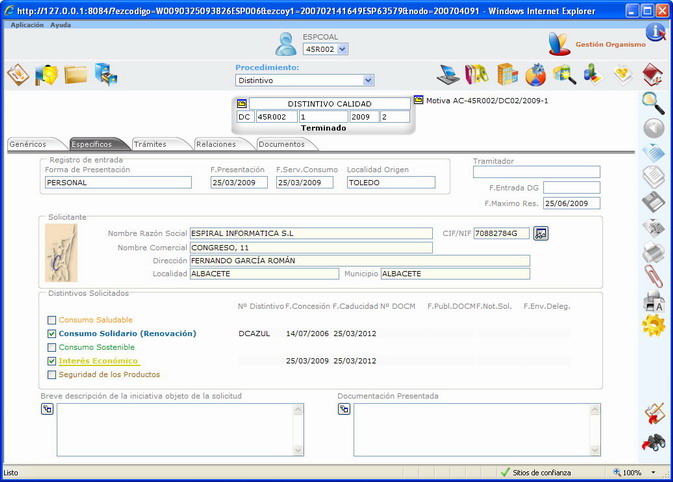
Task: Click the binoculars icon in sidebar
Action: 653,441
